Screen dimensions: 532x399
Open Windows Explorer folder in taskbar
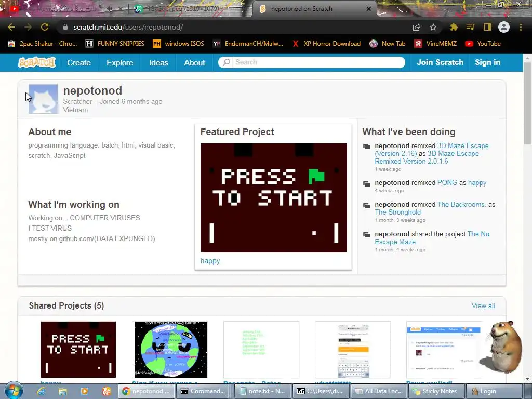tap(63, 391)
